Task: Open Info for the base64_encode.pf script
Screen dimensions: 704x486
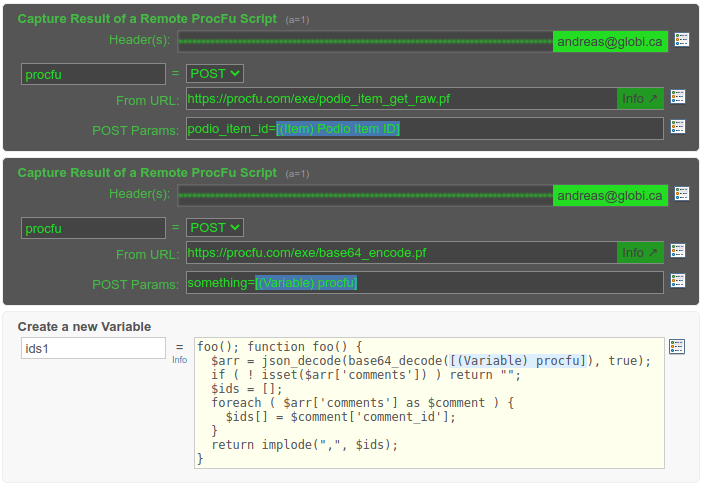Action: tap(640, 253)
